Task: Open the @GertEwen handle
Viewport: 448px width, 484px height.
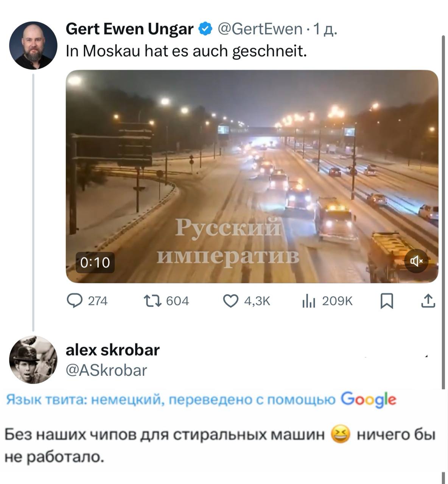Action: coord(260,29)
